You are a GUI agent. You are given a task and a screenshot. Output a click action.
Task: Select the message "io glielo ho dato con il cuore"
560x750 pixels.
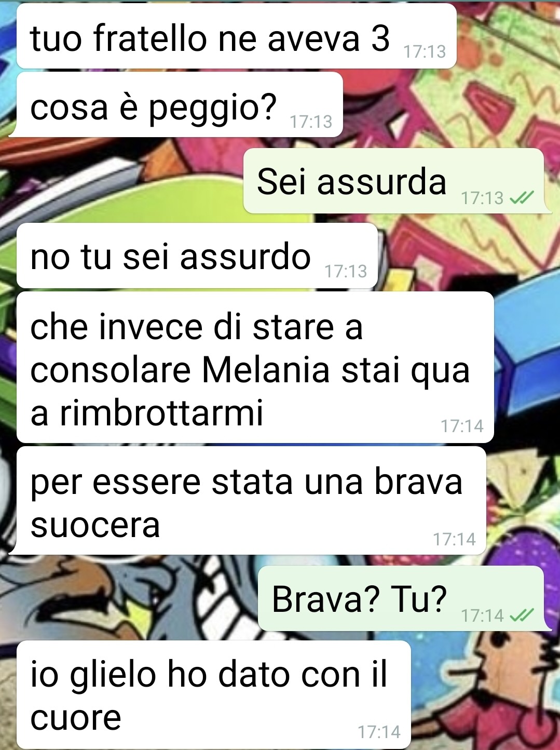point(214,694)
